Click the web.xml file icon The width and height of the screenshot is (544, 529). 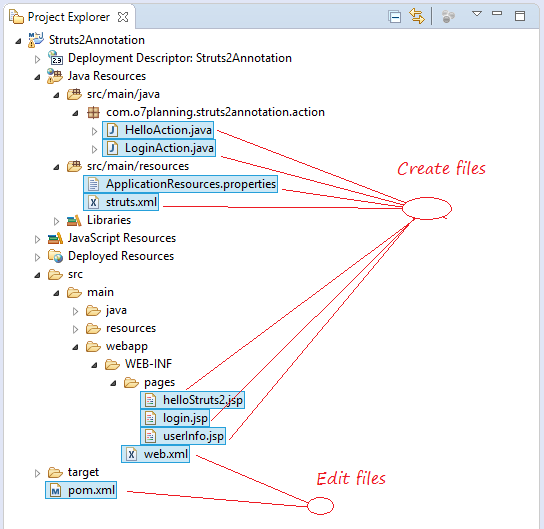point(131,454)
